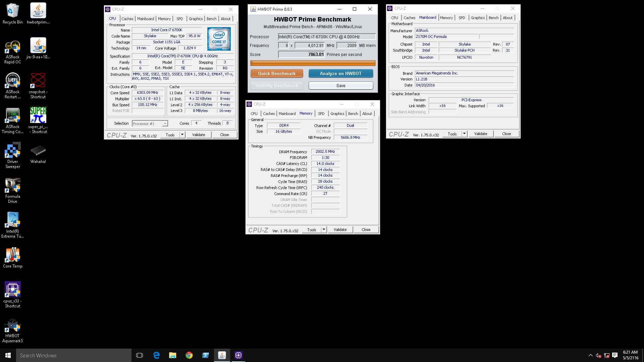Open the ASRock Rapid OC desktop shortcut
This screenshot has height=362, width=644.
[x=13, y=52]
